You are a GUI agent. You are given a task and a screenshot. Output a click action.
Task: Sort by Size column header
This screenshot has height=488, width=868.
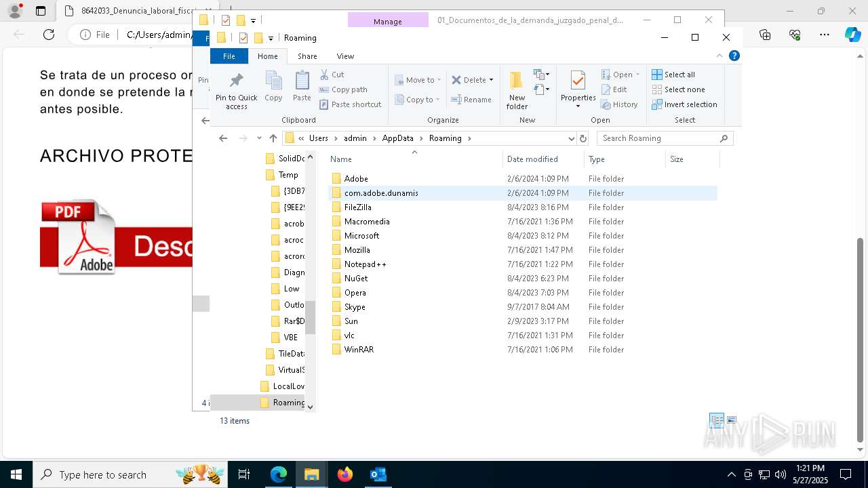tap(692, 159)
